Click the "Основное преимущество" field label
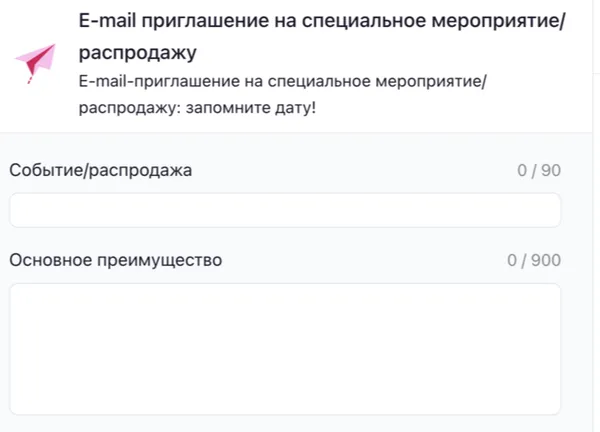The height and width of the screenshot is (432, 600). point(115,261)
